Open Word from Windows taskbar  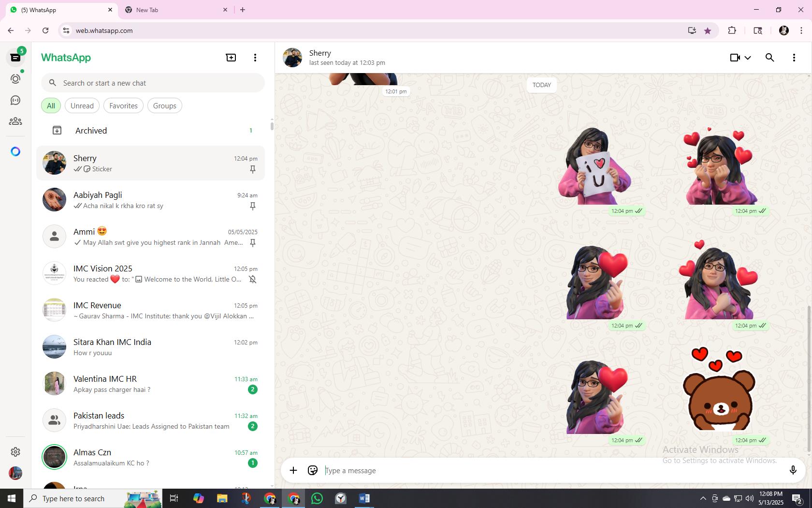[364, 498]
